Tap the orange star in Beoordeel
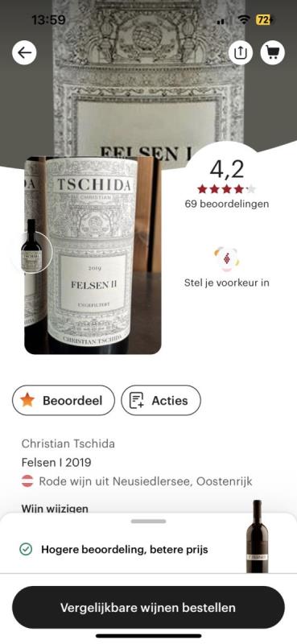 [27, 400]
